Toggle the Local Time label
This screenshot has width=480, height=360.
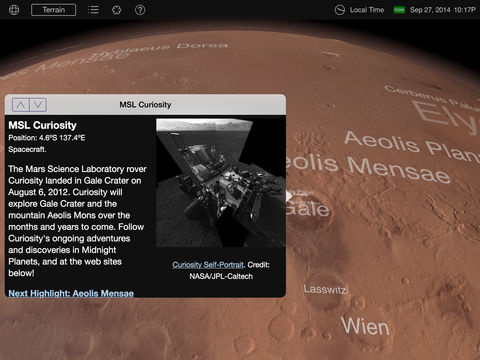(367, 10)
